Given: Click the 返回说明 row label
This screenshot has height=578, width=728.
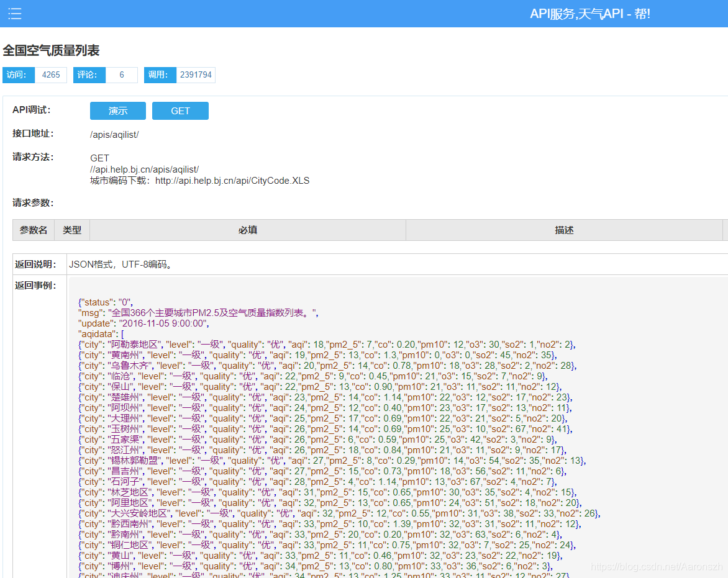Looking at the screenshot, I should [35, 264].
